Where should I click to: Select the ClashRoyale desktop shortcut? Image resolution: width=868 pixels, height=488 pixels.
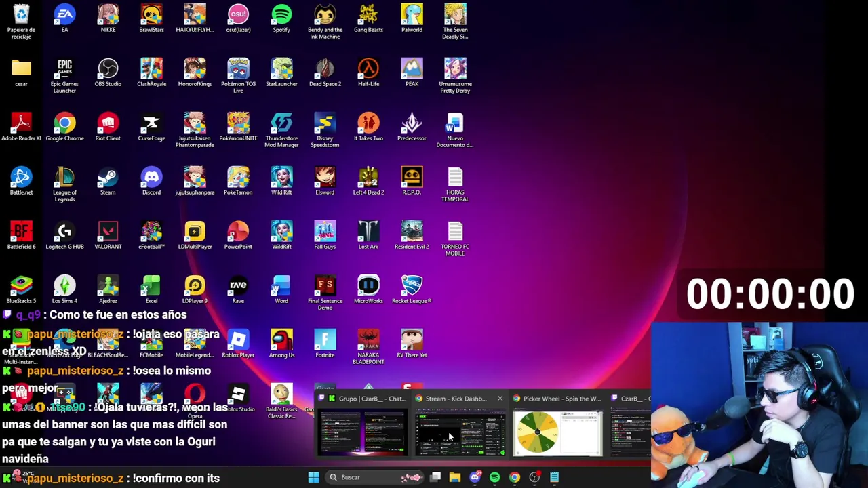click(151, 73)
